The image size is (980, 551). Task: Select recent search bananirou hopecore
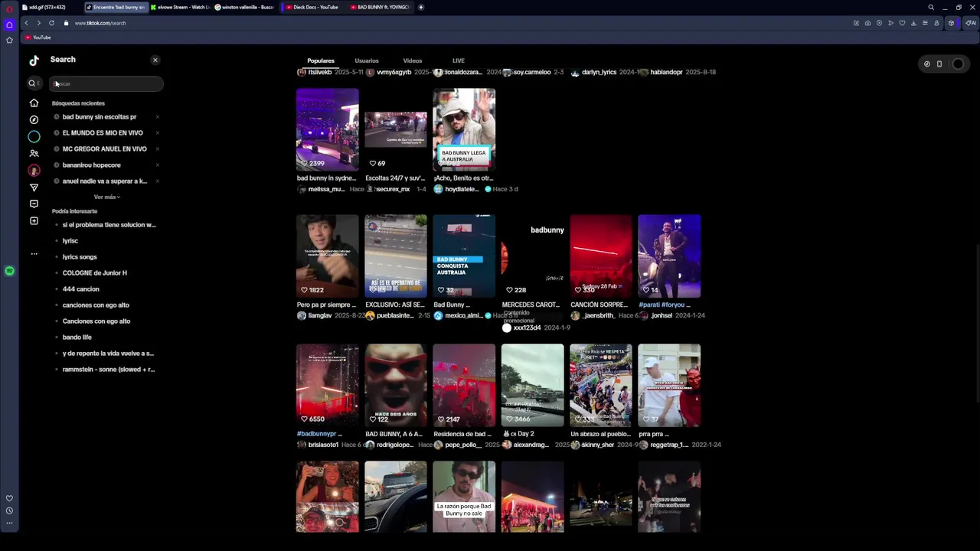pos(92,165)
